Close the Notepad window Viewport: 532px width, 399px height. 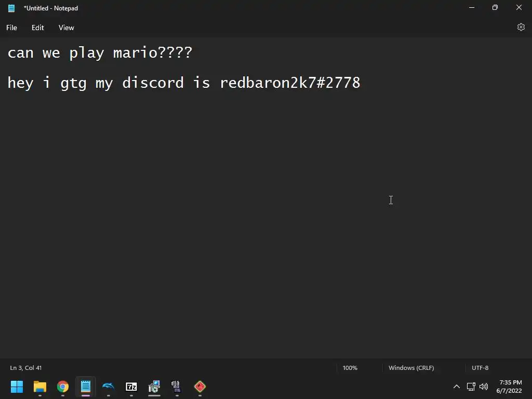point(519,7)
